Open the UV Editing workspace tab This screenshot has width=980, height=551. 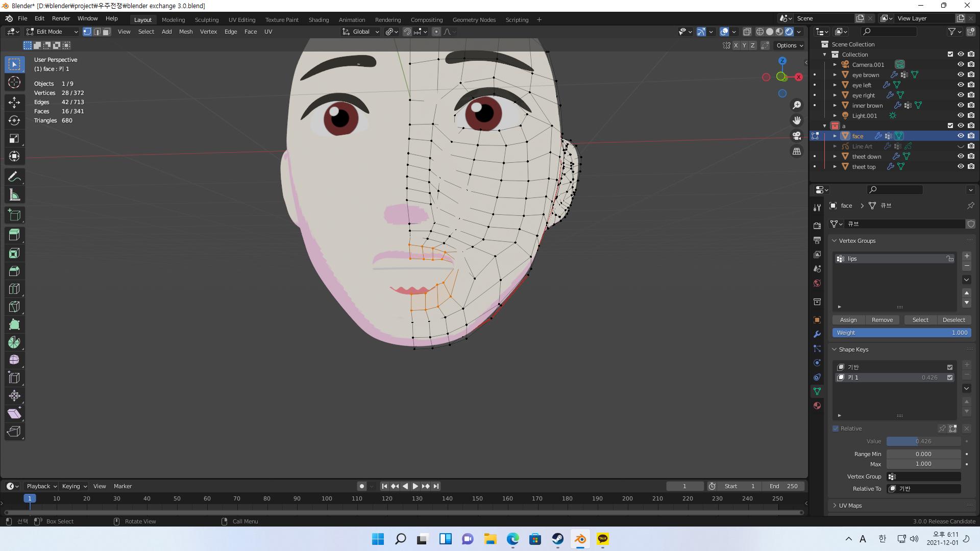point(241,19)
